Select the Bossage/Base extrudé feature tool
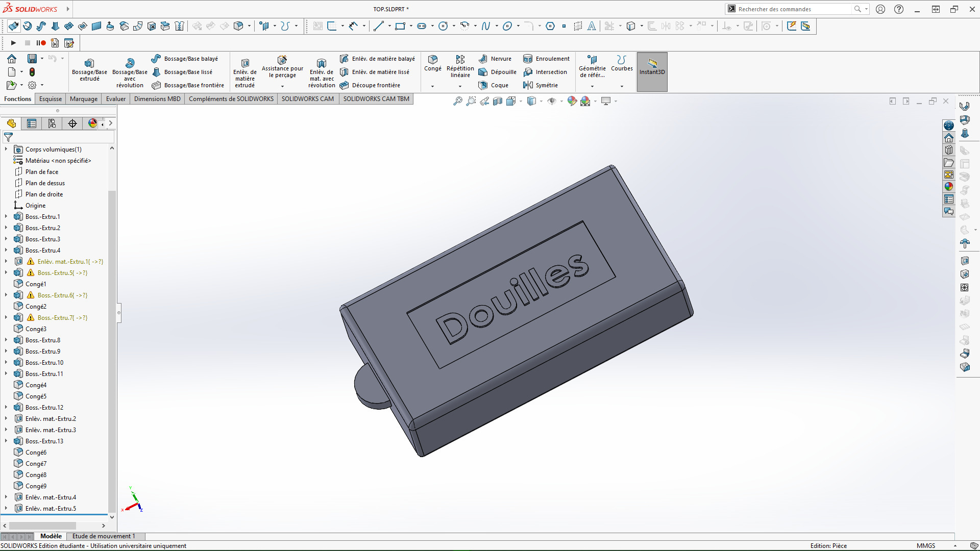The width and height of the screenshot is (980, 551). click(89, 71)
